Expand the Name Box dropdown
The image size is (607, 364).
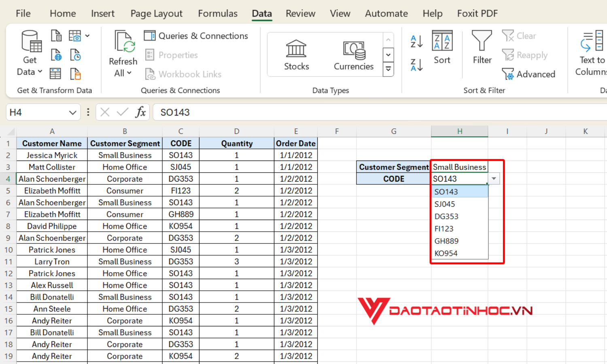[72, 112]
